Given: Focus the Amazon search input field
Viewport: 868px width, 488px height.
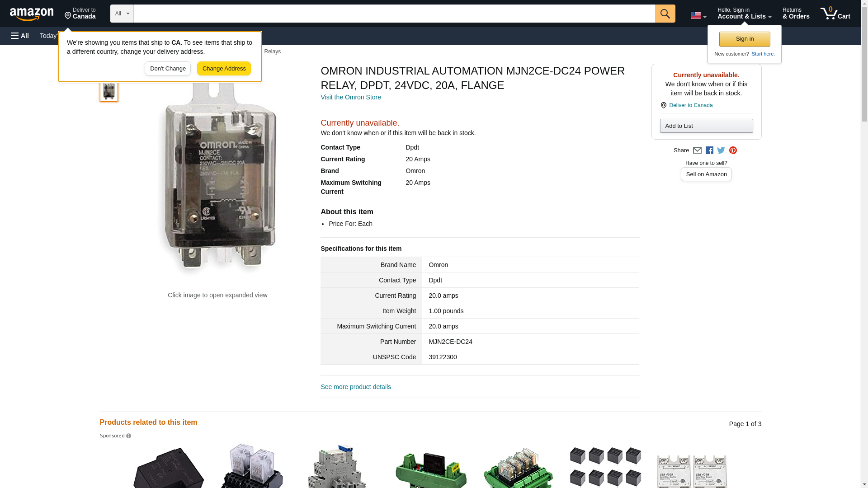Looking at the screenshot, I should click(393, 14).
